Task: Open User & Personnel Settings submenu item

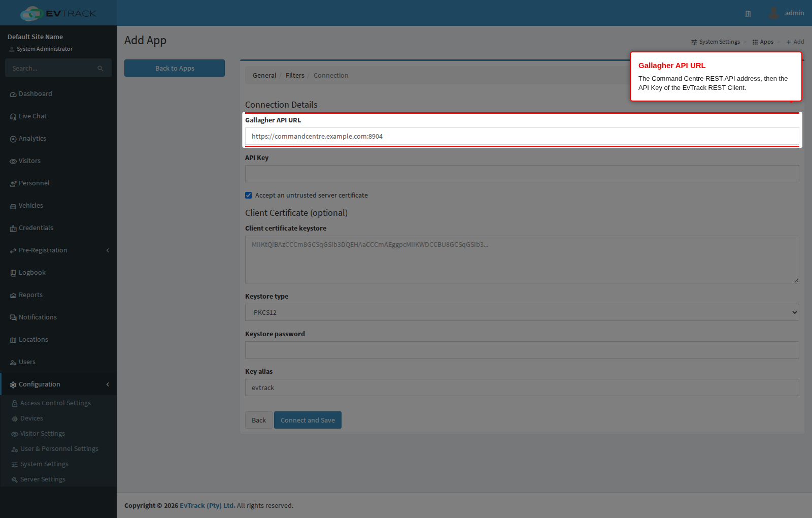Action: pyautogui.click(x=59, y=449)
